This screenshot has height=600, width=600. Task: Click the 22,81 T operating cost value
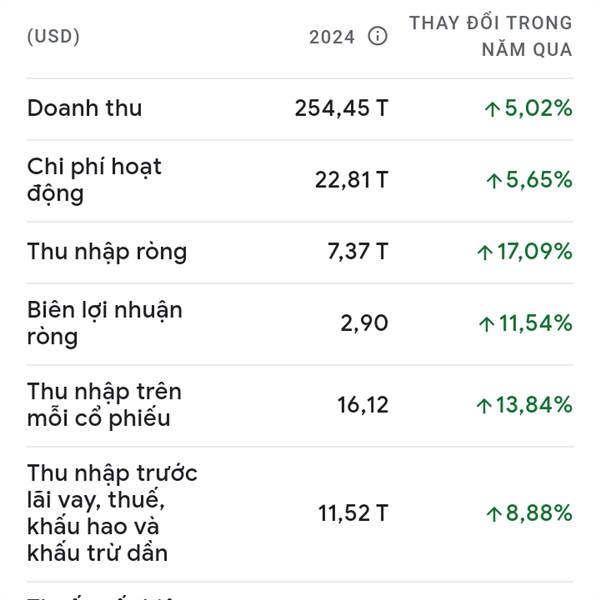(x=352, y=180)
